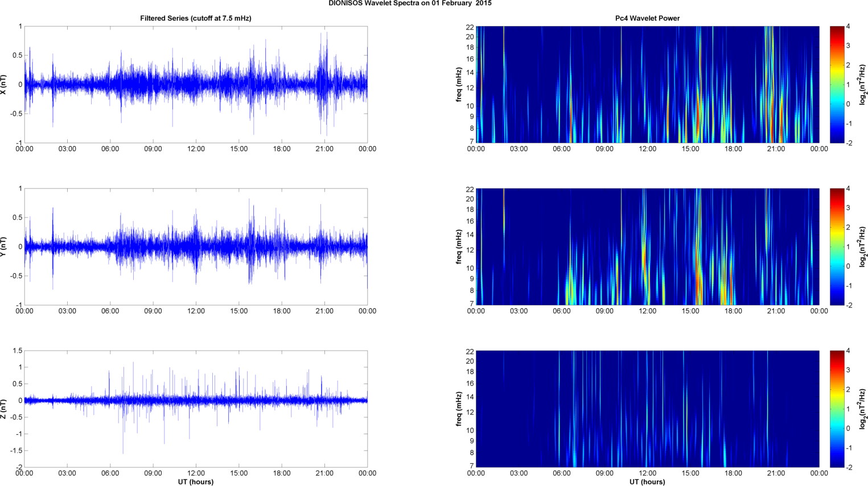Click the '21:00' tick under the Z spectrogram
868x486 pixels.
(776, 473)
